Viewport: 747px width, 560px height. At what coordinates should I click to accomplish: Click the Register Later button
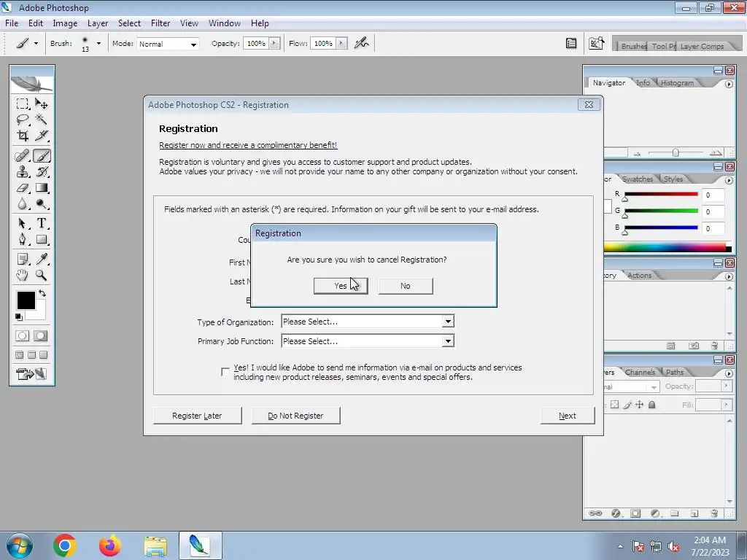coord(197,416)
